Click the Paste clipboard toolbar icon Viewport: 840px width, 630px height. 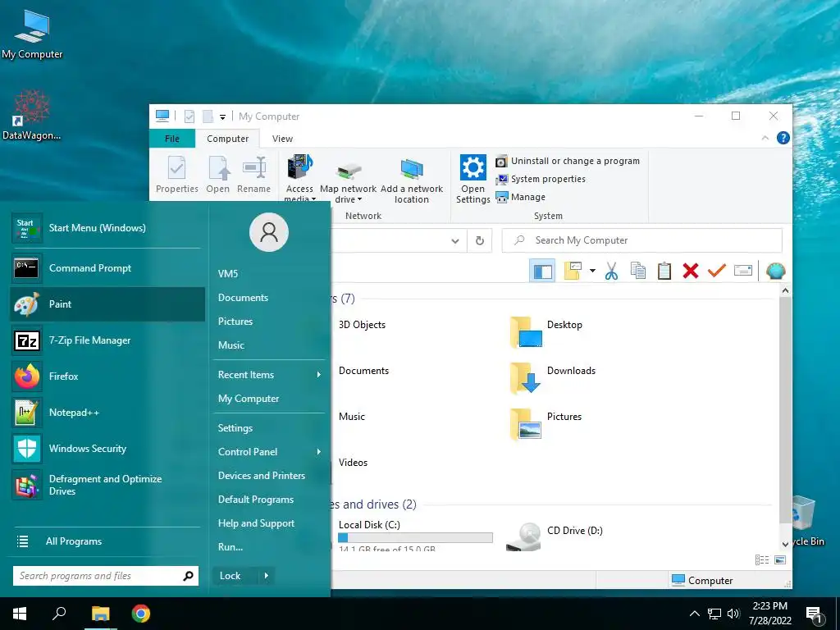(x=664, y=271)
